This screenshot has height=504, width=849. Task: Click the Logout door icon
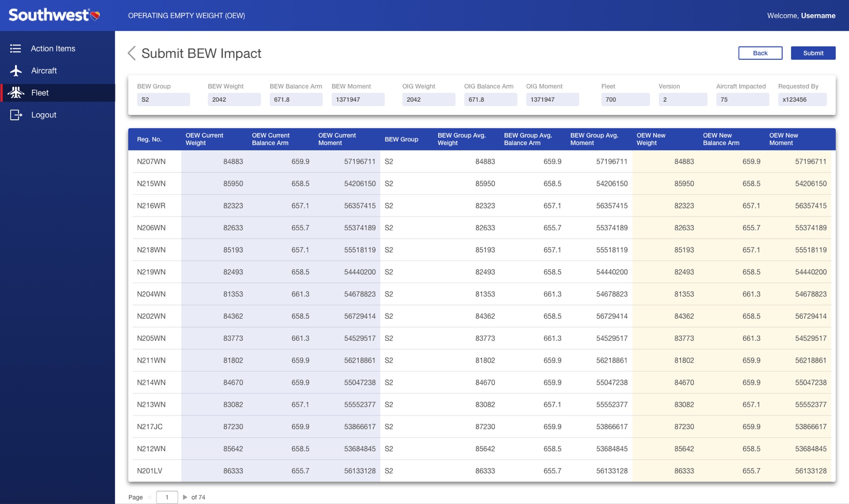[x=16, y=115]
